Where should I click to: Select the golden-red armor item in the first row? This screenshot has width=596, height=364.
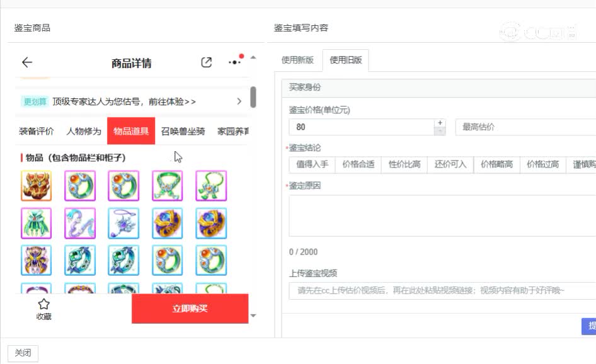(x=36, y=186)
